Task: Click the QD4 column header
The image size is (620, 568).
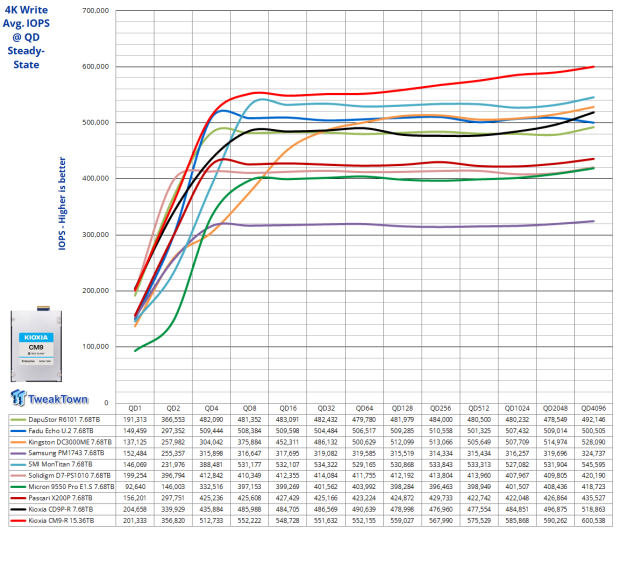Action: [212, 409]
